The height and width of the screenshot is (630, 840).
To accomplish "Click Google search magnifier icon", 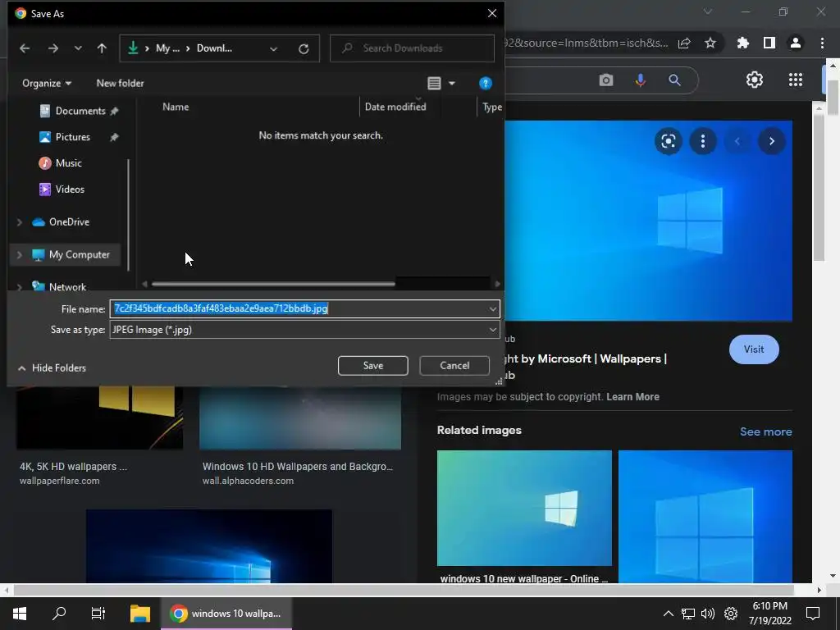I will [x=674, y=80].
